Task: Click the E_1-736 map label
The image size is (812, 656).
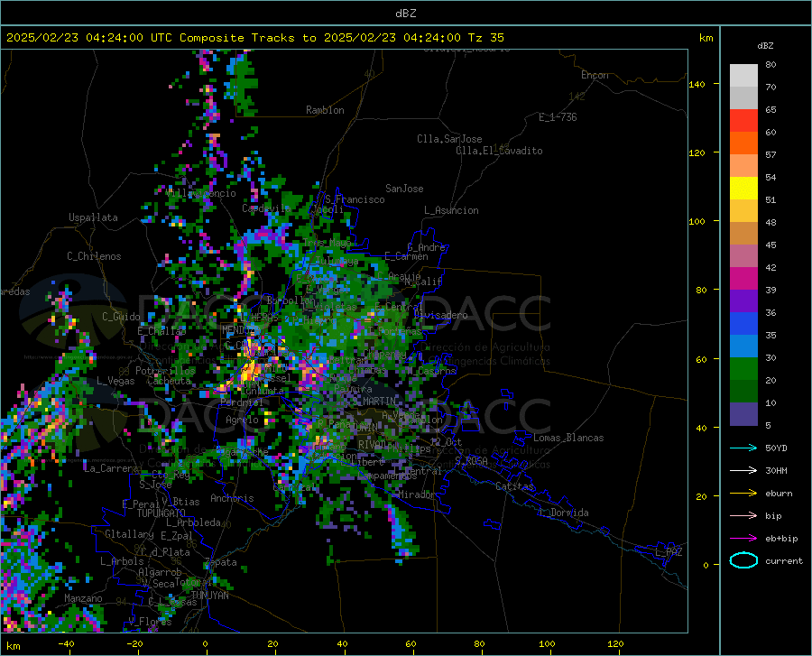Action: coord(558,117)
